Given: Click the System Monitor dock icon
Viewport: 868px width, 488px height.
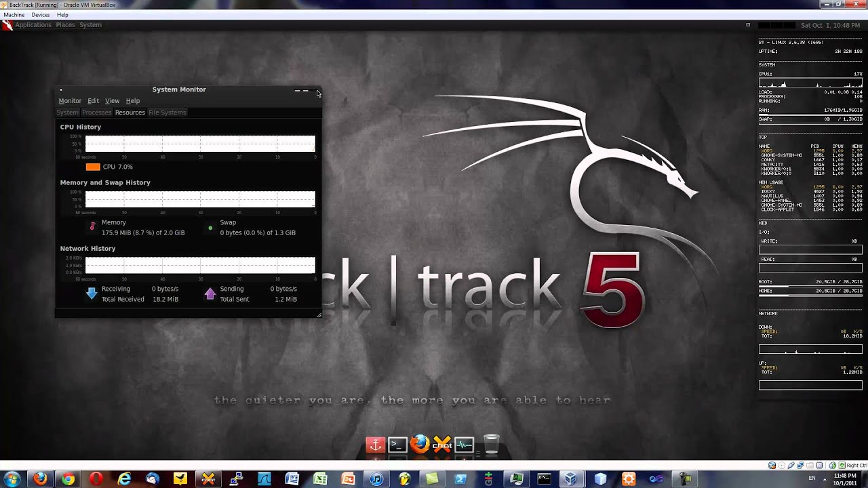Looking at the screenshot, I should tap(464, 445).
